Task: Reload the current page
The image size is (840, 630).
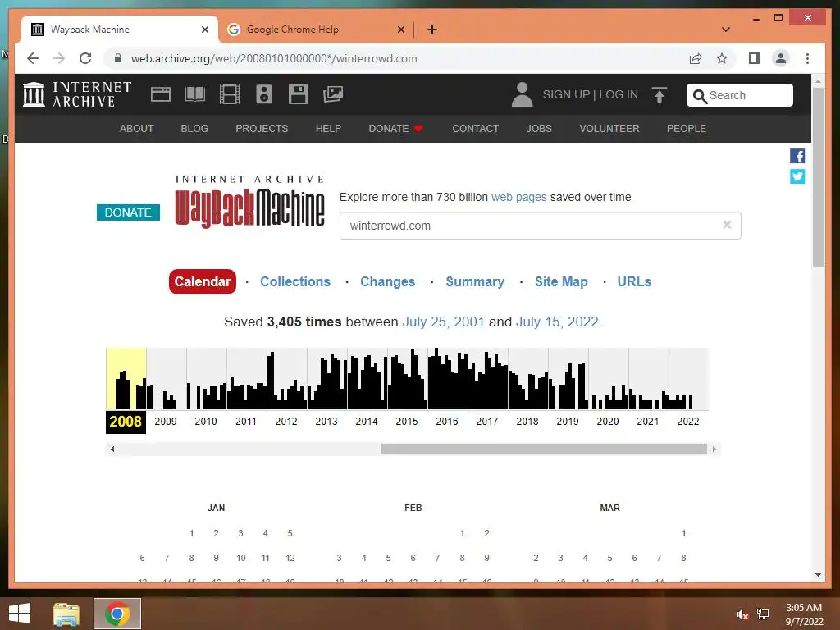Action: click(85, 58)
